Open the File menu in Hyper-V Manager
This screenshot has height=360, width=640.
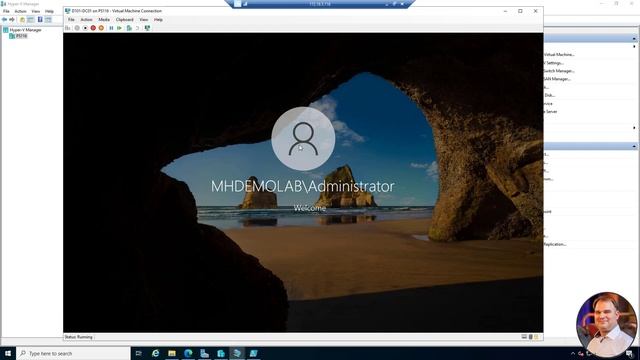coord(6,11)
